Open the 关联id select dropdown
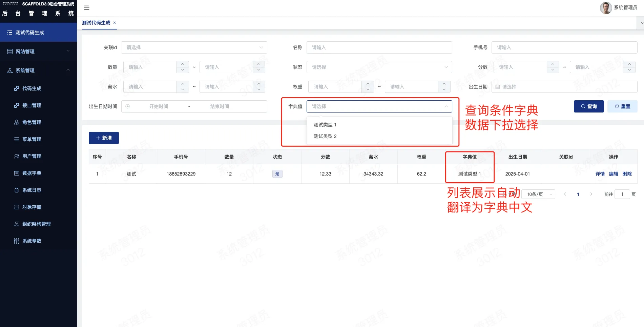This screenshot has width=644, height=327. [194, 47]
